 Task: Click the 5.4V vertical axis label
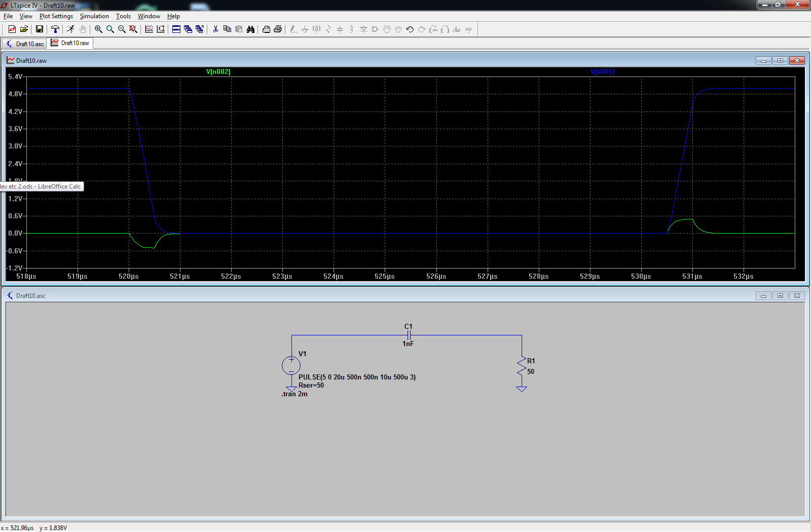pos(15,77)
